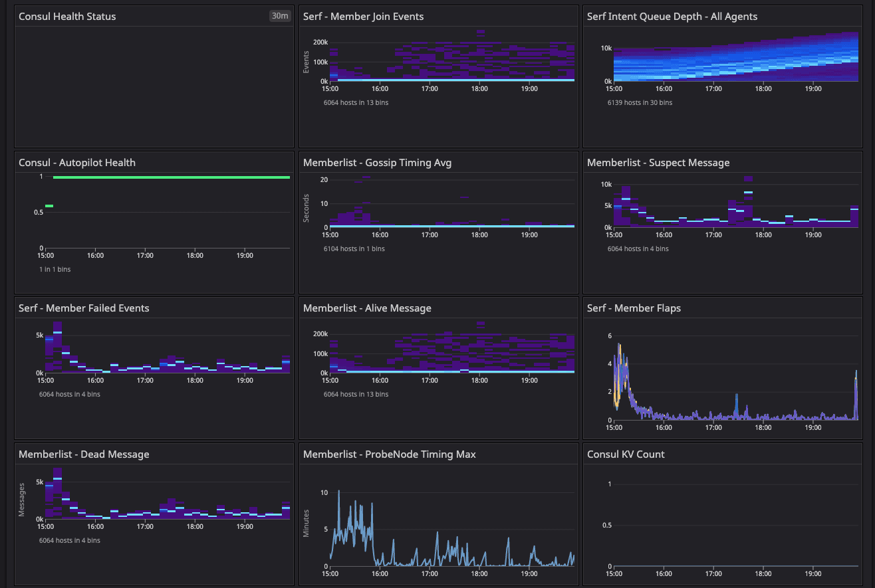Click the green Autopilot Health line at 1
This screenshot has width=875, height=588.
pos(171,177)
